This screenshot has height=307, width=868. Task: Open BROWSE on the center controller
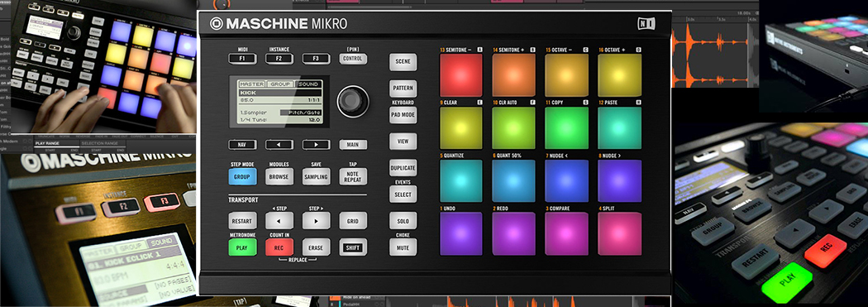(279, 176)
